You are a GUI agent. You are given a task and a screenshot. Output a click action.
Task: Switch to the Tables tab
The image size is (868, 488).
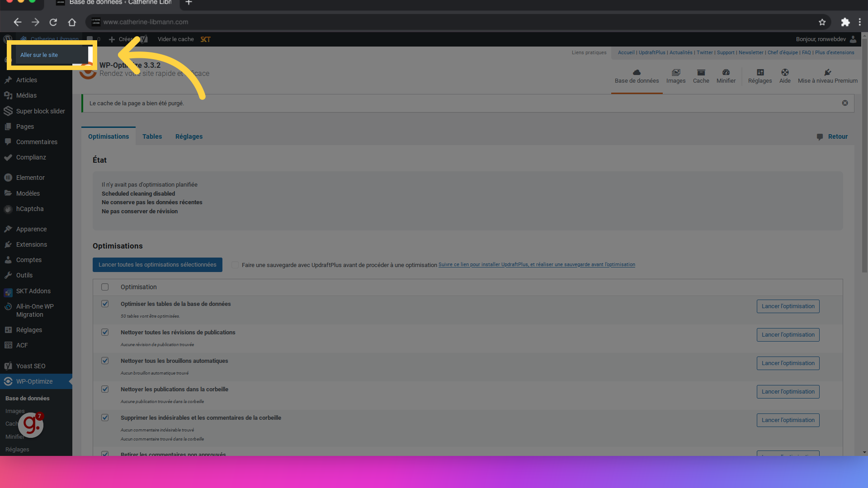click(x=152, y=136)
